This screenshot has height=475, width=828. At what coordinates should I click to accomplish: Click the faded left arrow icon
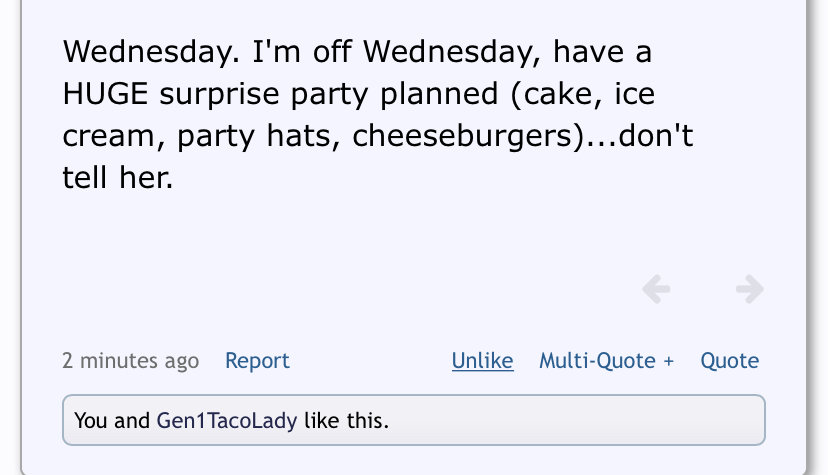pos(656,289)
